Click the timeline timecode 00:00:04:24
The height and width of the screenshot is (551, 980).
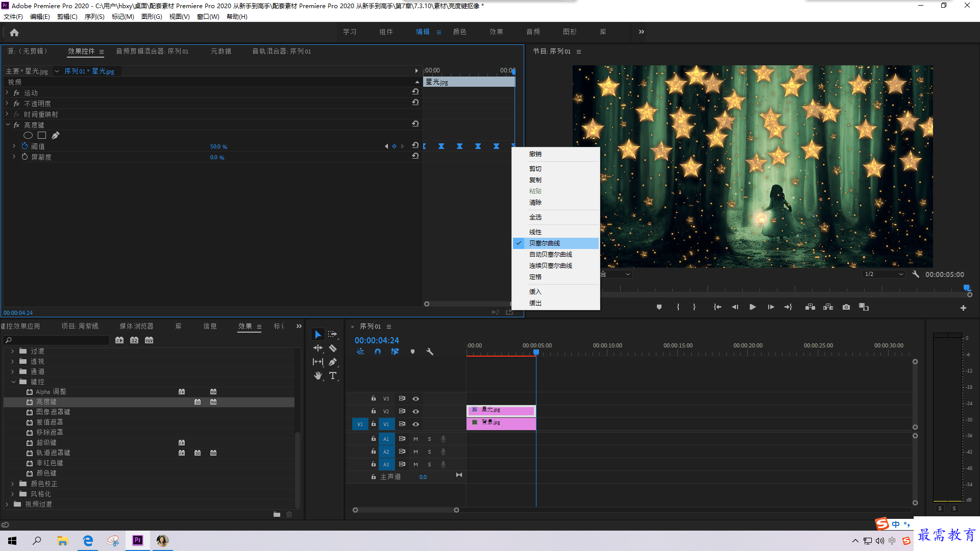(377, 340)
